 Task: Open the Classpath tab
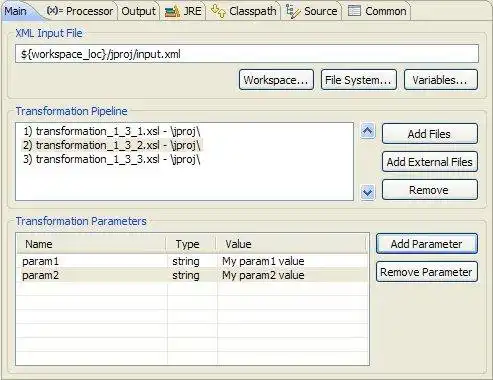coord(244,11)
